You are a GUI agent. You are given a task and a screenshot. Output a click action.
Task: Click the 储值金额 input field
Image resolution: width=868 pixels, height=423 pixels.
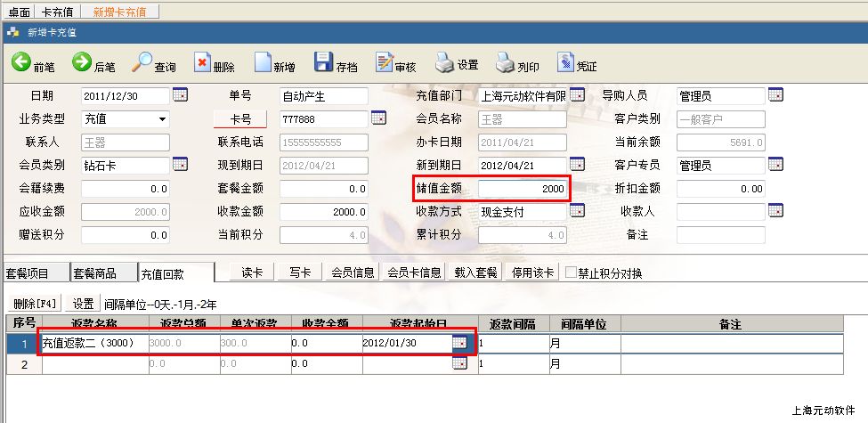coord(521,189)
